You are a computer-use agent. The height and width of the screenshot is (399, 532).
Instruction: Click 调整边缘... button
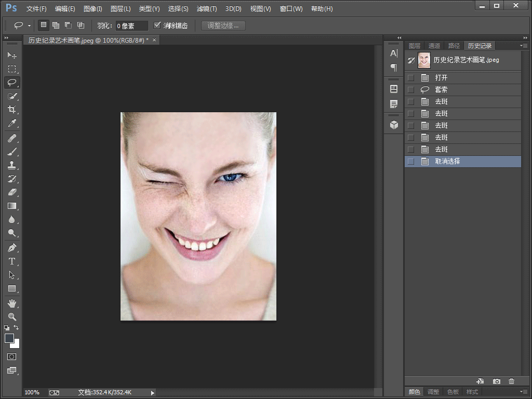pos(223,25)
